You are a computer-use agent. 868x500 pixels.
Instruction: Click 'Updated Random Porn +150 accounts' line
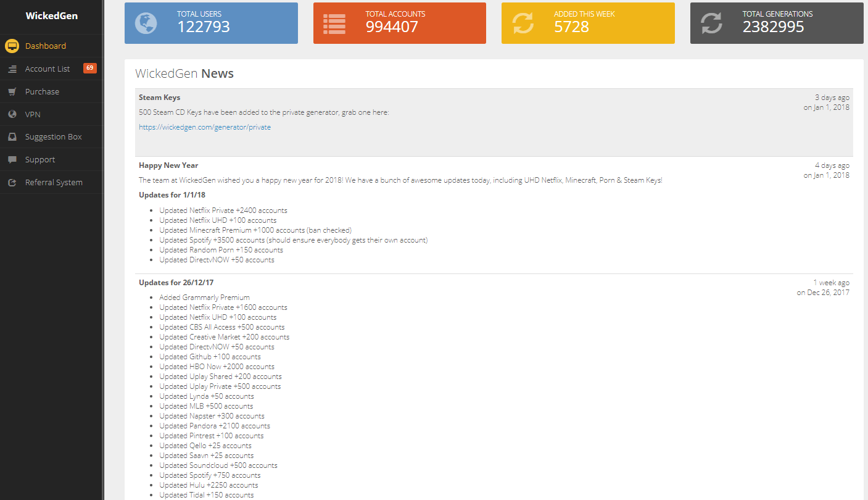click(221, 250)
